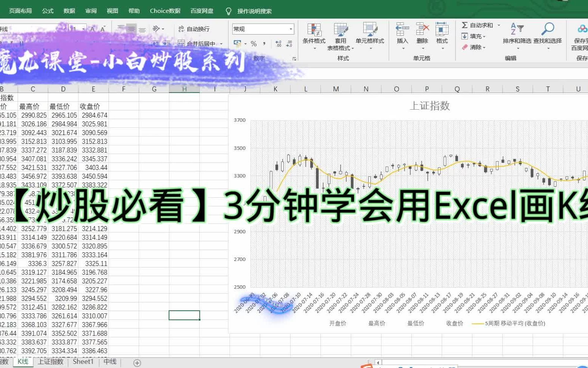Open the text orientation options
The width and height of the screenshot is (588, 368).
click(158, 29)
